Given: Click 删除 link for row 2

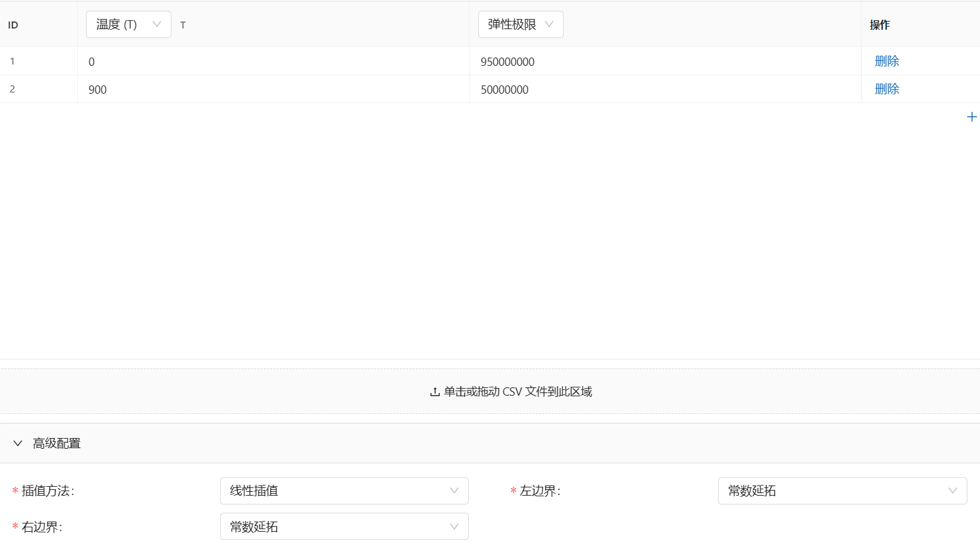Looking at the screenshot, I should coord(887,89).
